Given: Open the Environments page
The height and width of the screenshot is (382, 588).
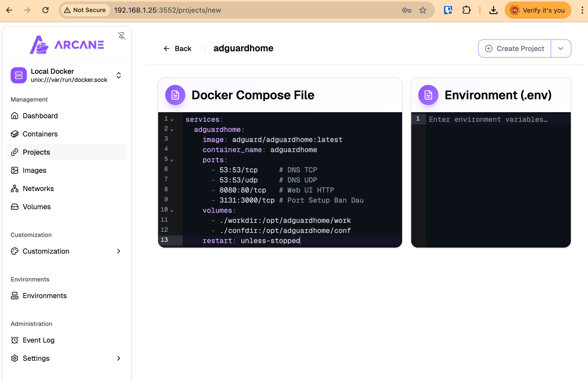Looking at the screenshot, I should 45,296.
